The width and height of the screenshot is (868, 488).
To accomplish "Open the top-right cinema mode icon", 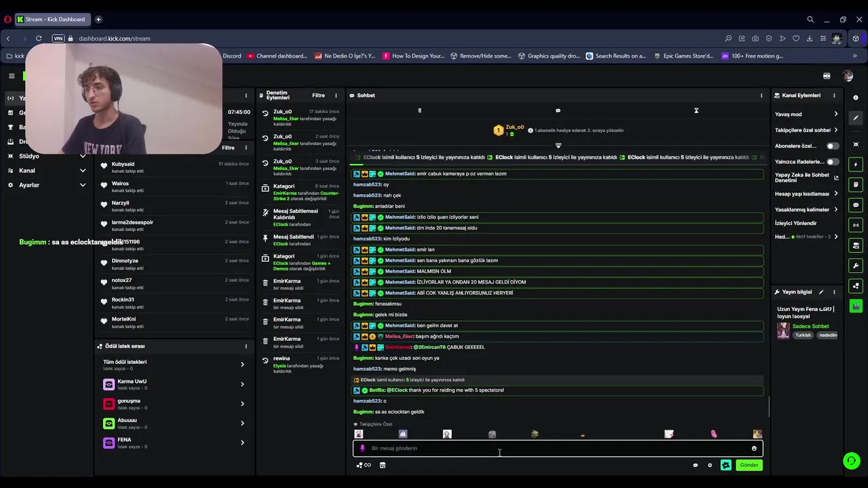I will pos(827,76).
